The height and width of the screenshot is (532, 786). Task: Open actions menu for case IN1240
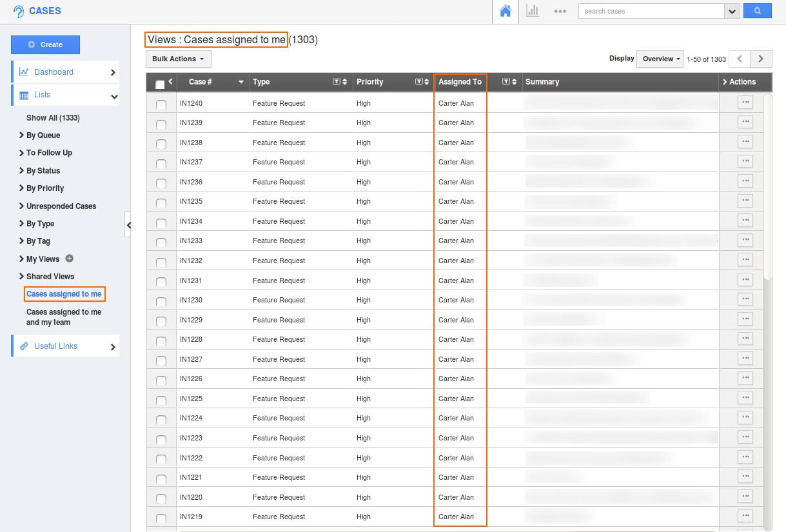point(745,102)
